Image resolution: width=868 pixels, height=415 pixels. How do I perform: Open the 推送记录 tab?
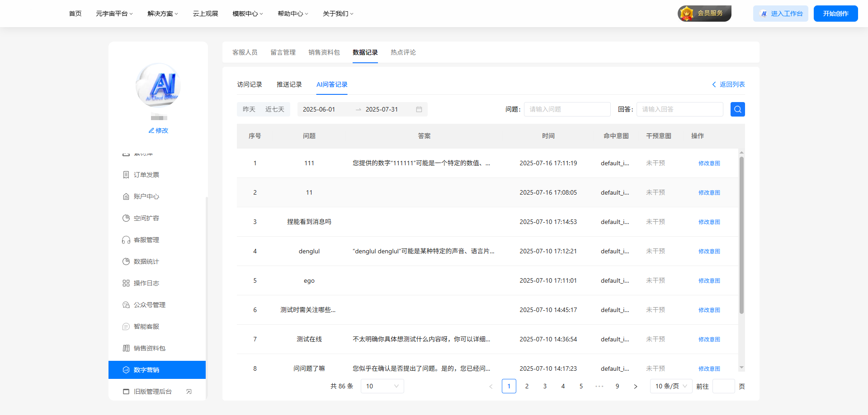click(289, 84)
